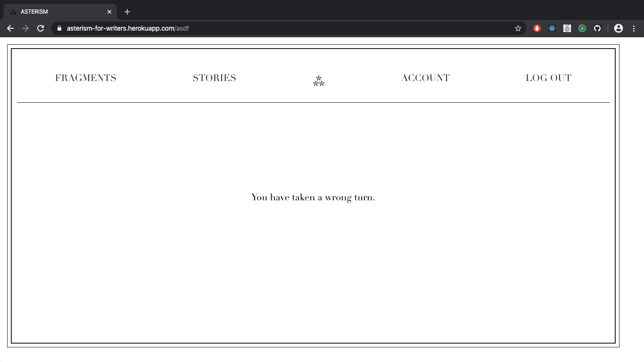Open the Account page
The height and width of the screenshot is (362, 644).
(425, 78)
